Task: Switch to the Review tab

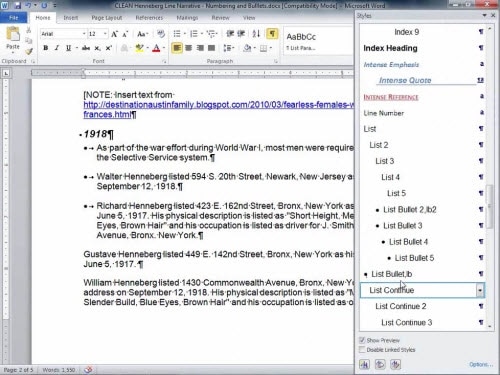Action: point(221,18)
